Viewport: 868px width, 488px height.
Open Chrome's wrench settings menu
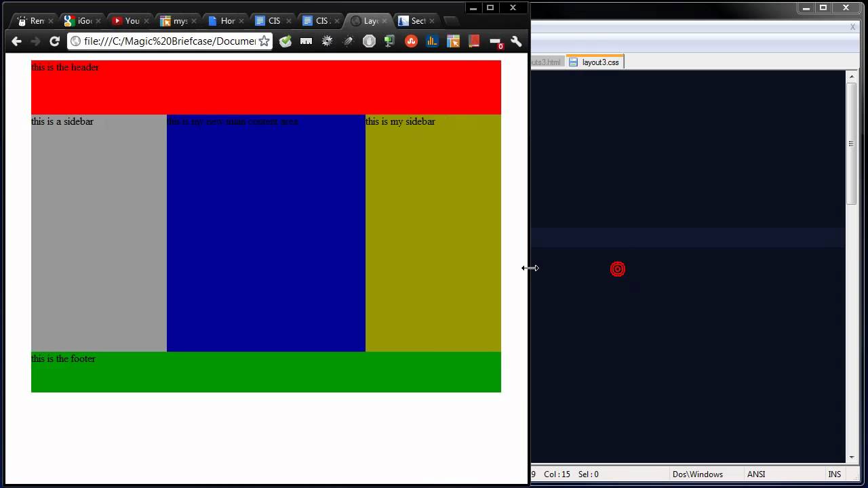516,41
